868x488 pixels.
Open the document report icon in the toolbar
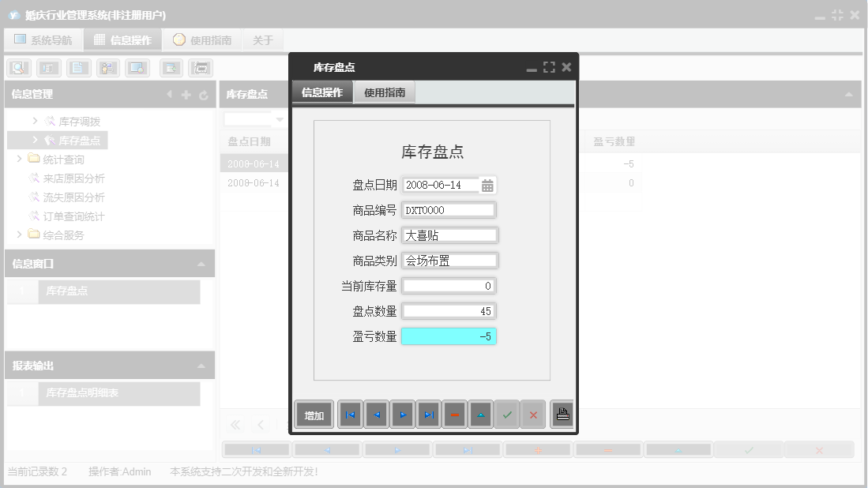coord(78,68)
